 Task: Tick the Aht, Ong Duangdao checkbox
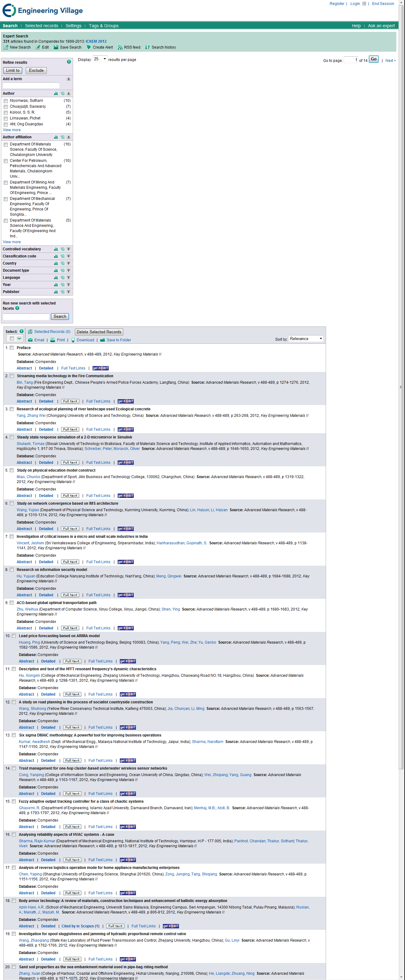click(6, 125)
